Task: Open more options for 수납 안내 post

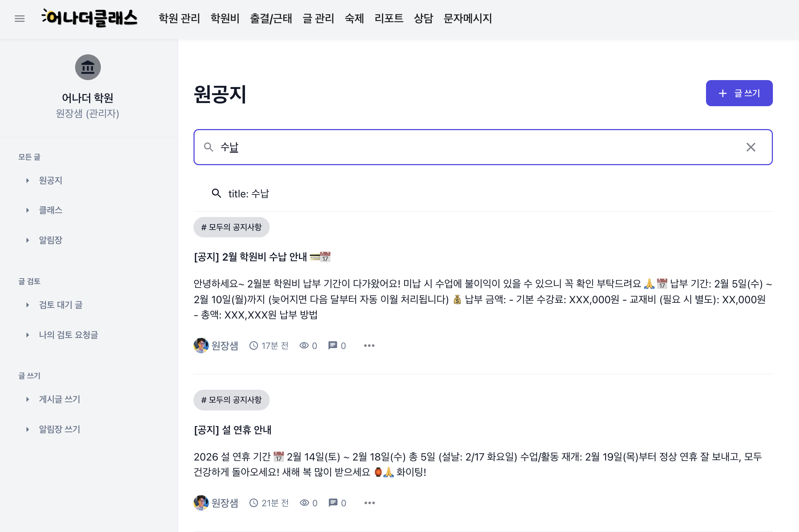Action: point(369,346)
